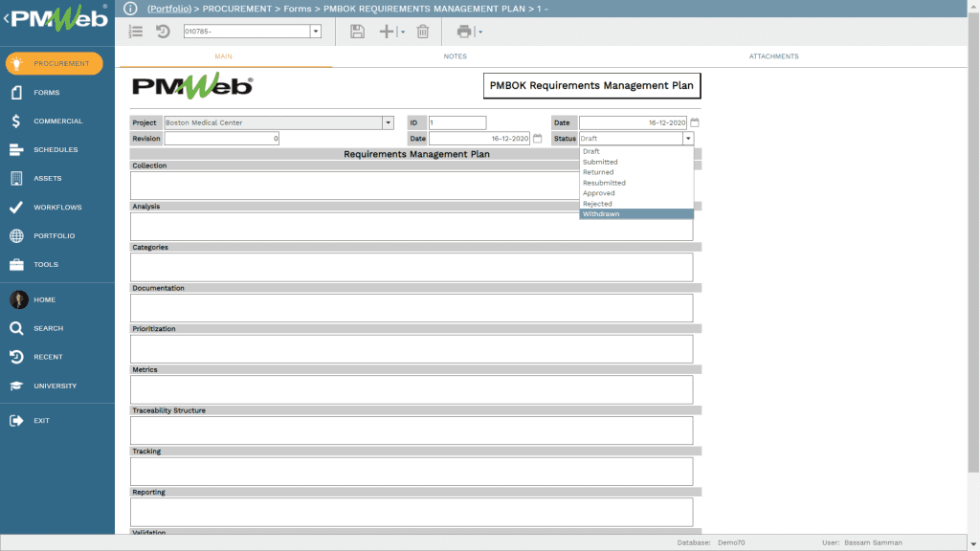Screen dimensions: 980x551
Task: Click the Portfolio breadcrumb link
Action: (x=169, y=9)
